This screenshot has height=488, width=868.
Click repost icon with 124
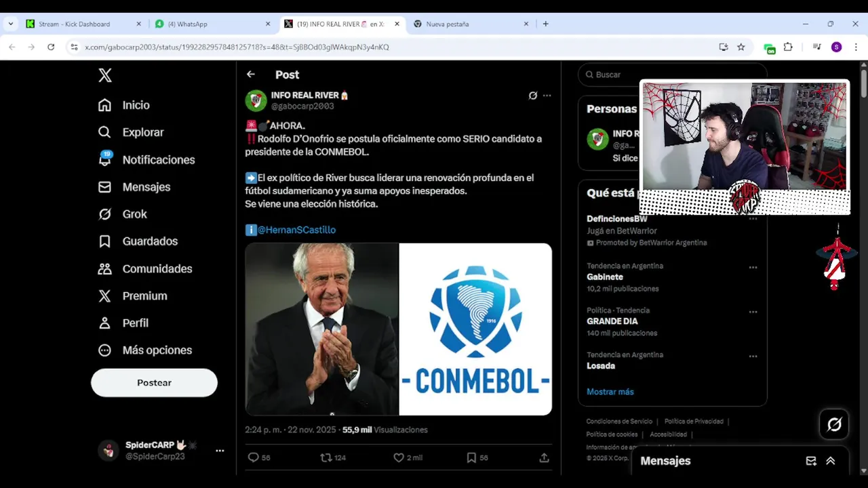(x=326, y=457)
